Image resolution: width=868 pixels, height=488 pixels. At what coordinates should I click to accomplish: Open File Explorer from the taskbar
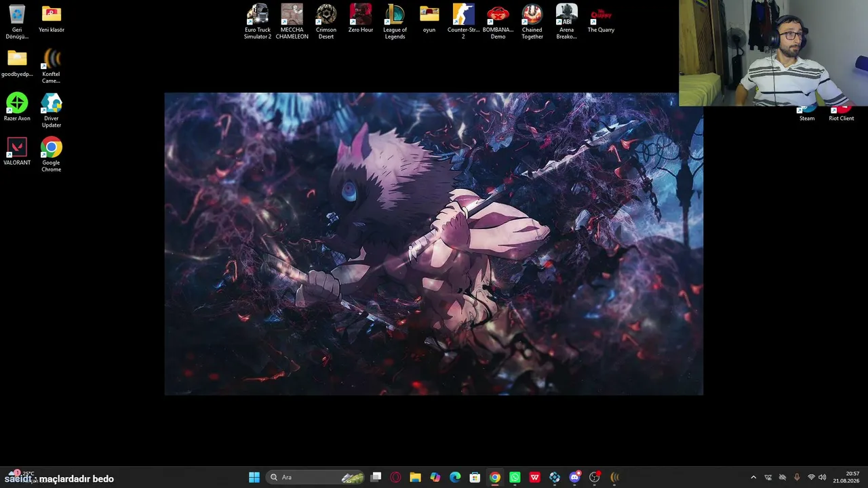tap(416, 477)
